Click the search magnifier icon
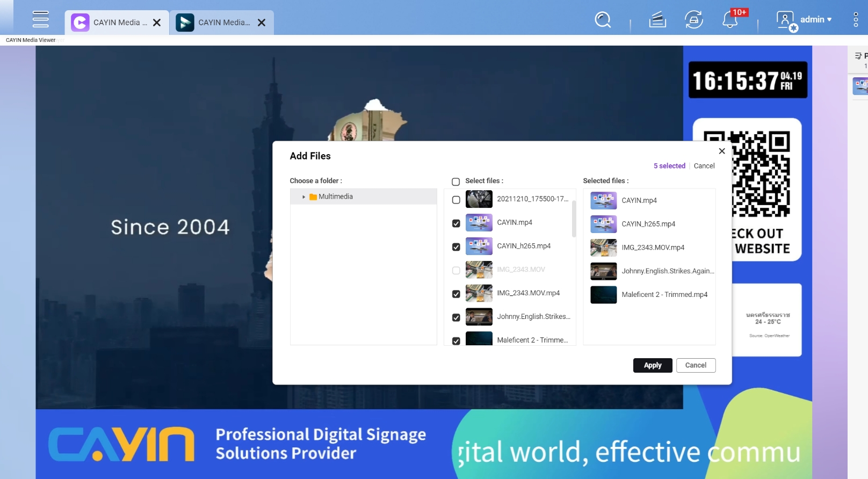 (x=603, y=20)
